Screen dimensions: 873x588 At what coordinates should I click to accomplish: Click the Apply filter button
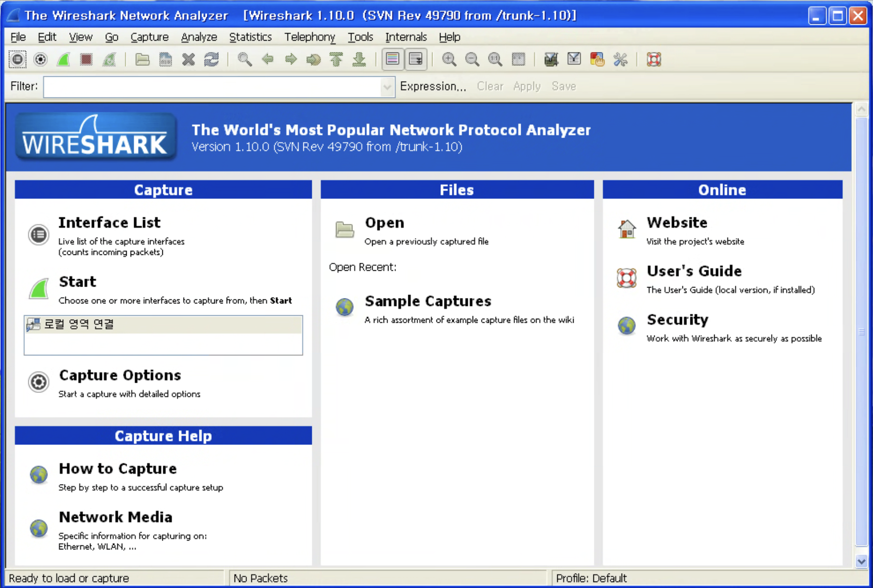(x=527, y=87)
